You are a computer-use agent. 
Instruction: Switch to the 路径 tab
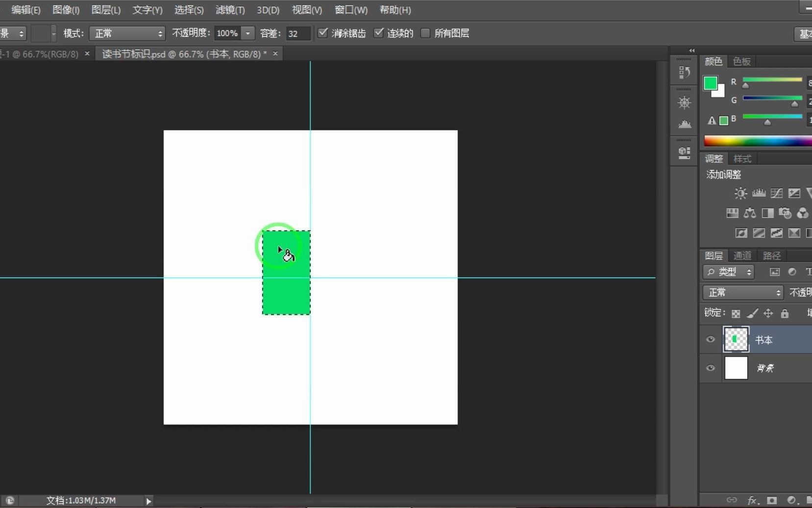click(x=772, y=255)
